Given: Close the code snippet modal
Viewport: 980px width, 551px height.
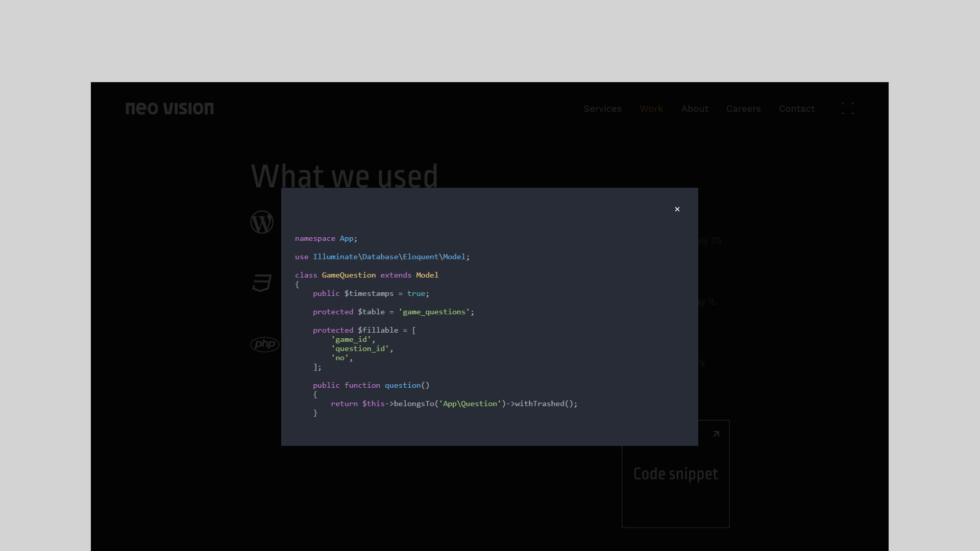Looking at the screenshot, I should (677, 209).
